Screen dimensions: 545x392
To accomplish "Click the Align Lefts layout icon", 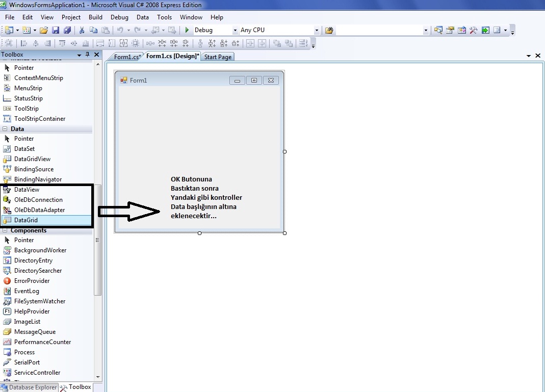I will tap(22, 44).
